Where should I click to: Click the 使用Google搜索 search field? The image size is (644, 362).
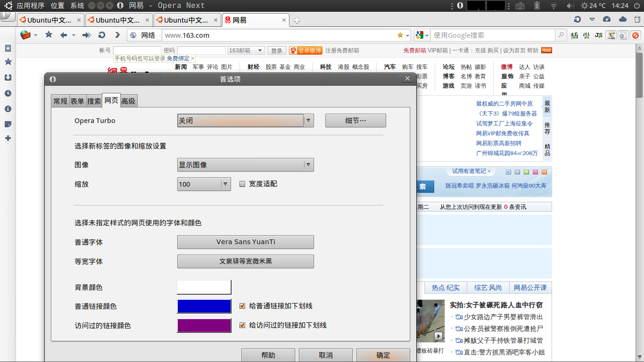point(493,35)
